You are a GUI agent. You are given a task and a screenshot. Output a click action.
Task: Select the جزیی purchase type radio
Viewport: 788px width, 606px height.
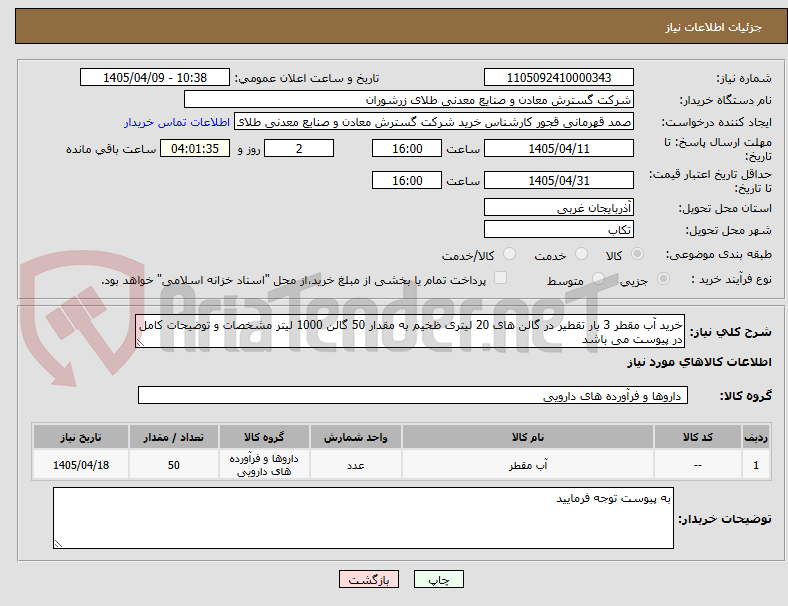[x=663, y=279]
